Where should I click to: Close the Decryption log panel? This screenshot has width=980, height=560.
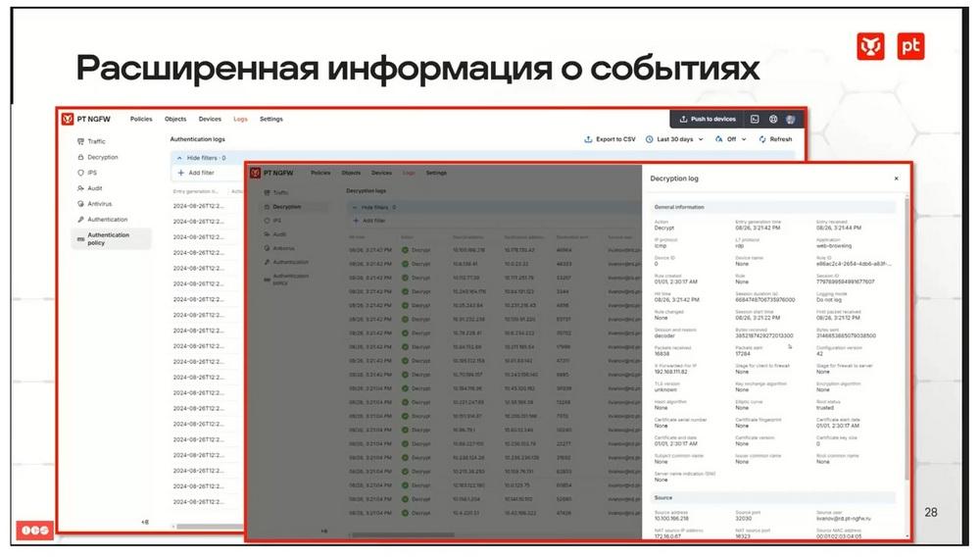(x=897, y=178)
